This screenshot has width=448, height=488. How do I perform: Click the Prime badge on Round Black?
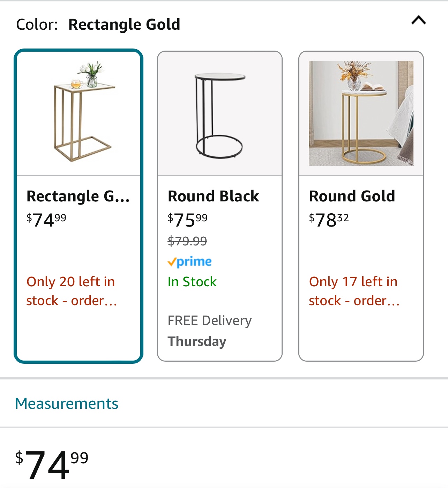point(190,261)
